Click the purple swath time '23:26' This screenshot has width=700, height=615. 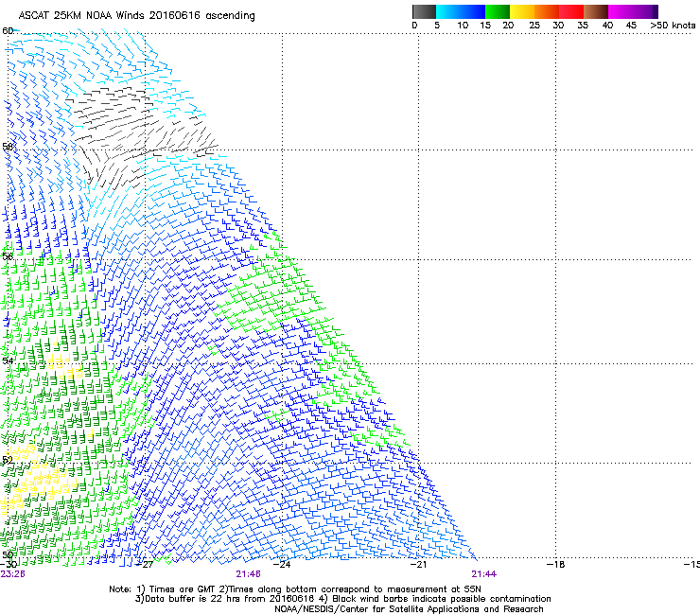[12, 574]
